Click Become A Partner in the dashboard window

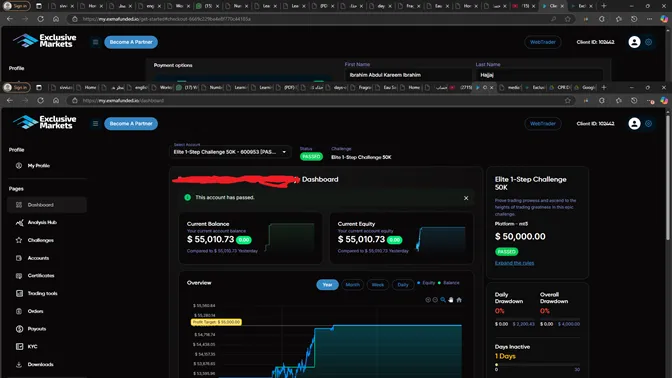(x=131, y=123)
